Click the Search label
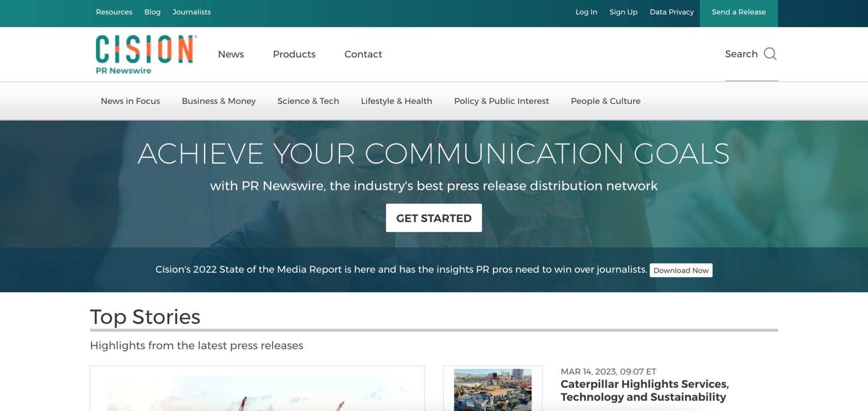The width and height of the screenshot is (868, 411). [741, 54]
